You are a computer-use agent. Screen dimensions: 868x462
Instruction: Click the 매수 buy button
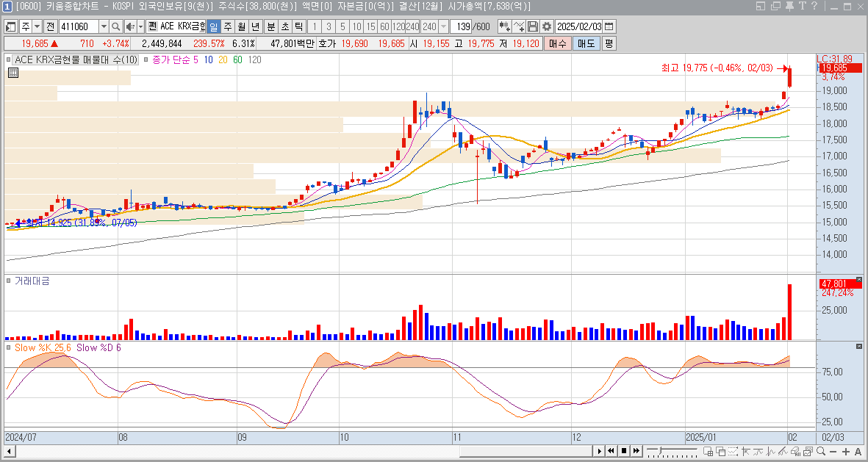pos(557,44)
